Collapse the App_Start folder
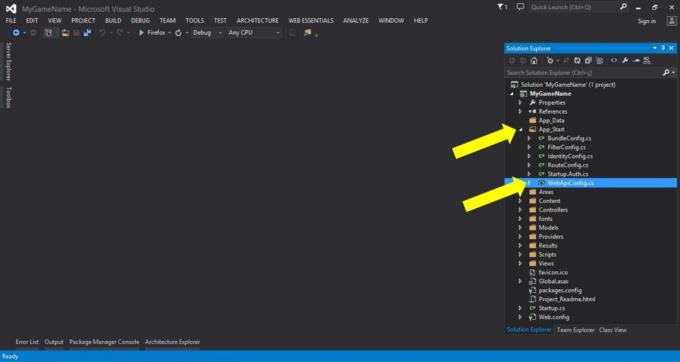 click(x=520, y=129)
